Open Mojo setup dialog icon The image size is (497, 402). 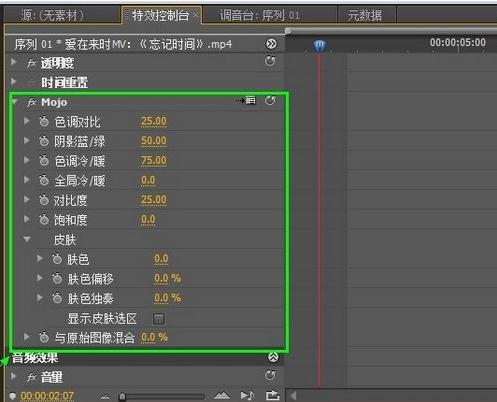click(249, 100)
